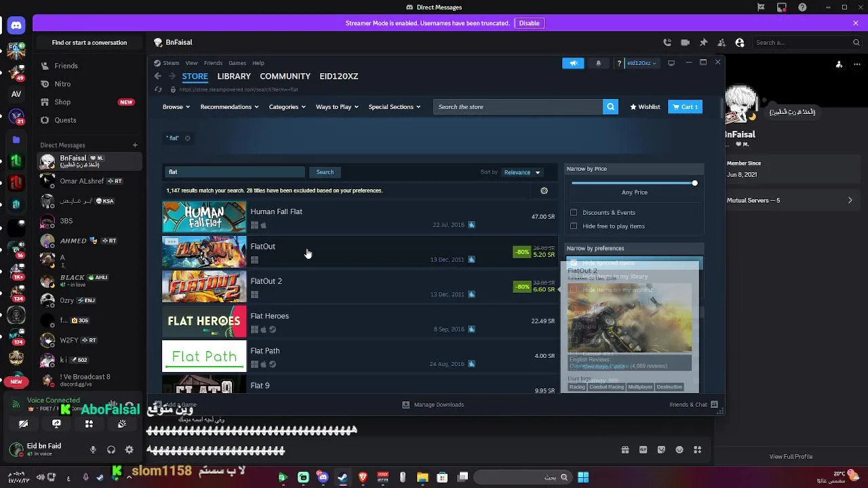The image size is (868, 488).
Task: Open sticker picker in Discord message bar
Action: [x=661, y=449]
